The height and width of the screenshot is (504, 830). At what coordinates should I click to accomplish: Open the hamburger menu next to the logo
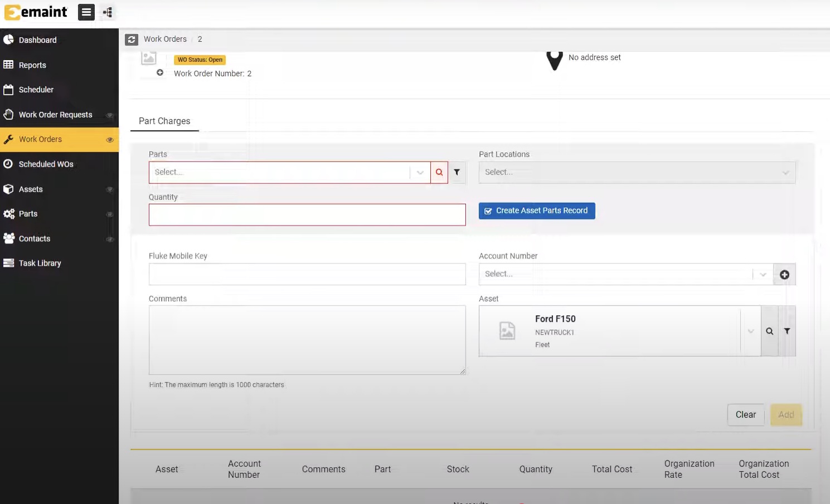coord(86,12)
